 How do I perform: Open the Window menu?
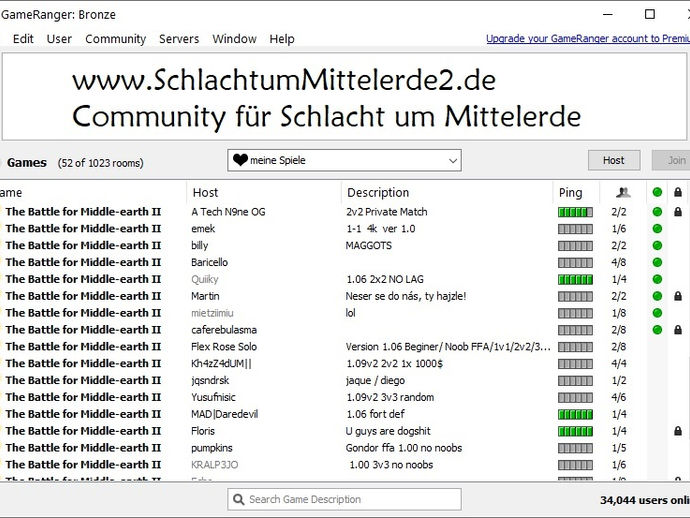[x=234, y=39]
